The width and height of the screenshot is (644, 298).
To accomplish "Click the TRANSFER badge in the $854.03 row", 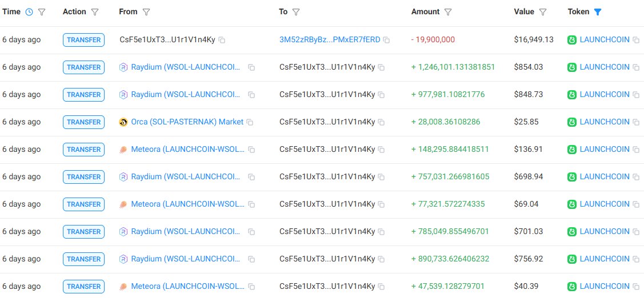I will tap(84, 67).
